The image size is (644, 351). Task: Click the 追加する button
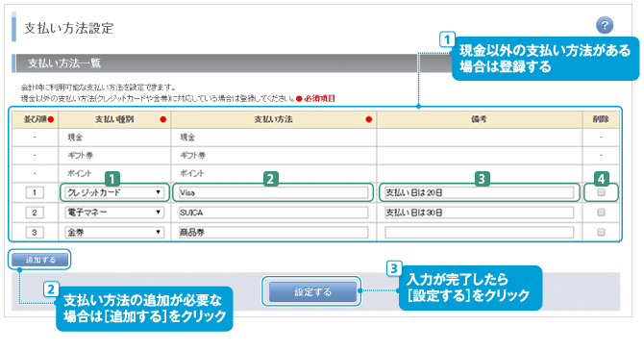[x=39, y=260]
